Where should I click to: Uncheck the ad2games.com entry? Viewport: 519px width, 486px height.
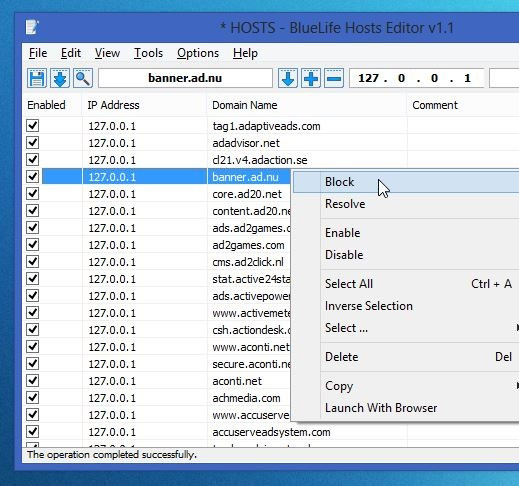point(33,245)
